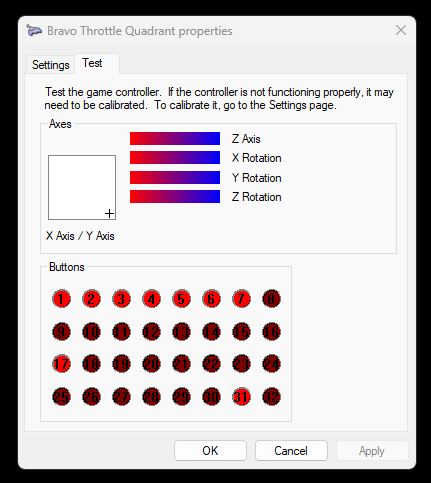Click button indicator 10
431x483 pixels.
pos(91,332)
